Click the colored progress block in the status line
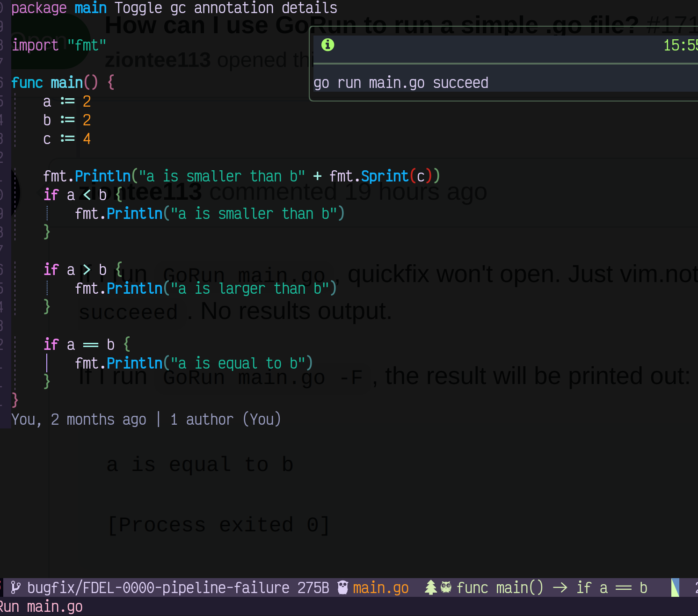The height and width of the screenshot is (616, 698). (676, 587)
